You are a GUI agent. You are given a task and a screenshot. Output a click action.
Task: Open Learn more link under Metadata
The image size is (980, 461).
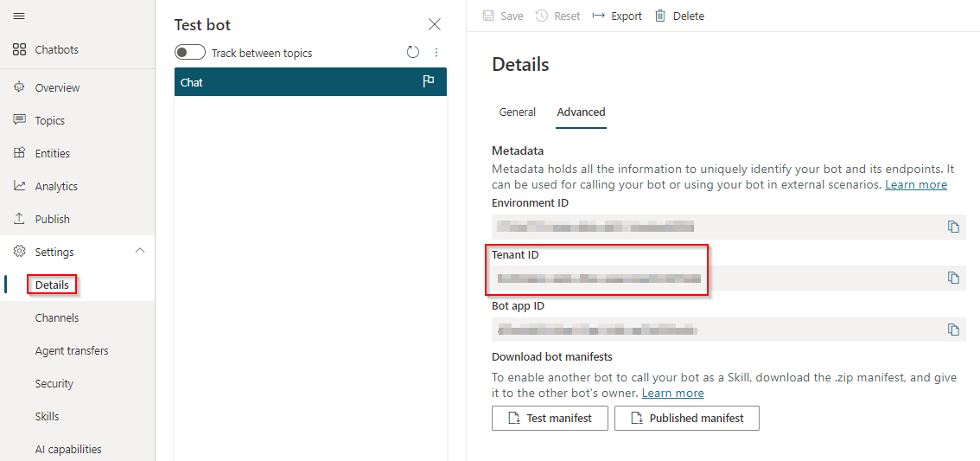coord(915,184)
